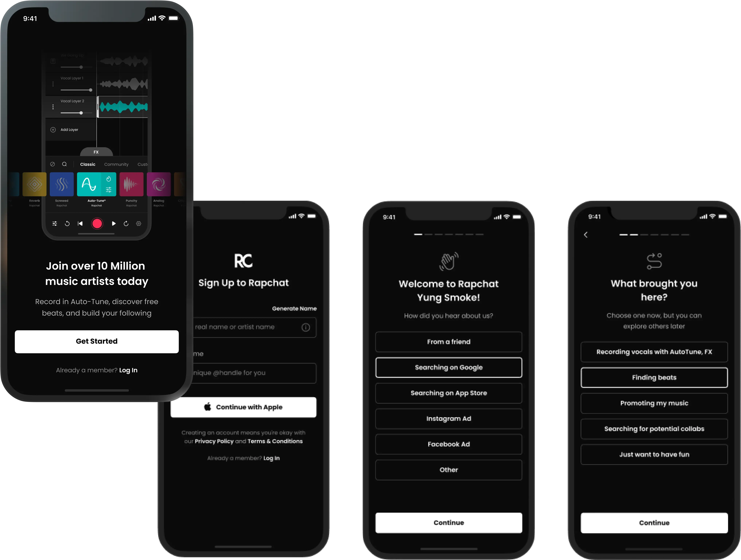The image size is (741, 560).
Task: Expand the Add Layer option
Action: point(67,130)
